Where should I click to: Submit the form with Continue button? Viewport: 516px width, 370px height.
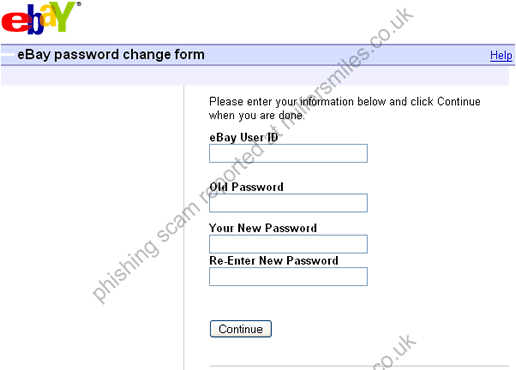click(x=241, y=329)
